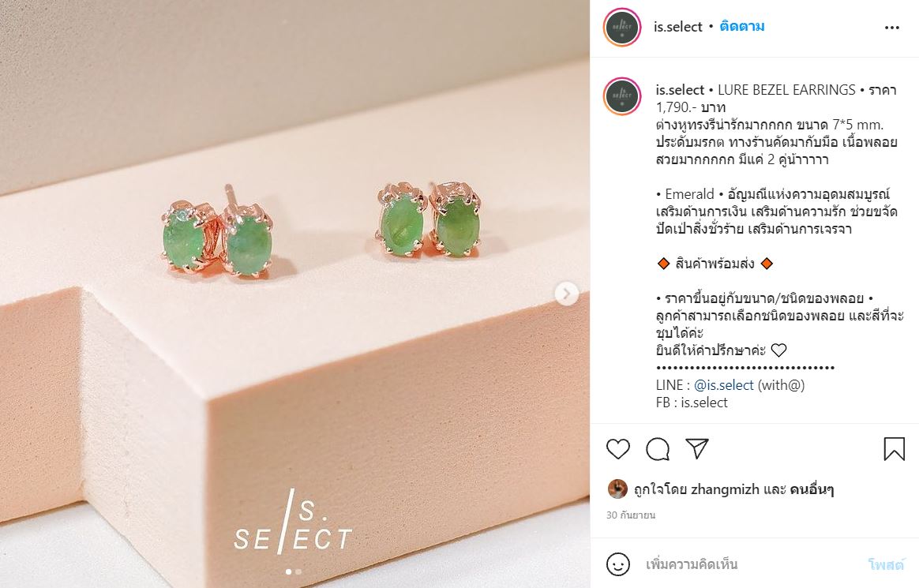Click is.select avatar beside the caption

click(x=622, y=96)
